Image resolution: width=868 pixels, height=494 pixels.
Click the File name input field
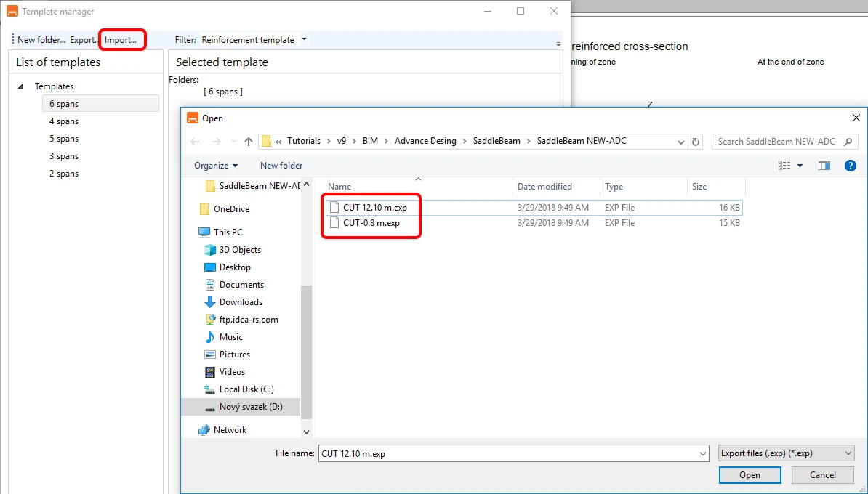(513, 453)
